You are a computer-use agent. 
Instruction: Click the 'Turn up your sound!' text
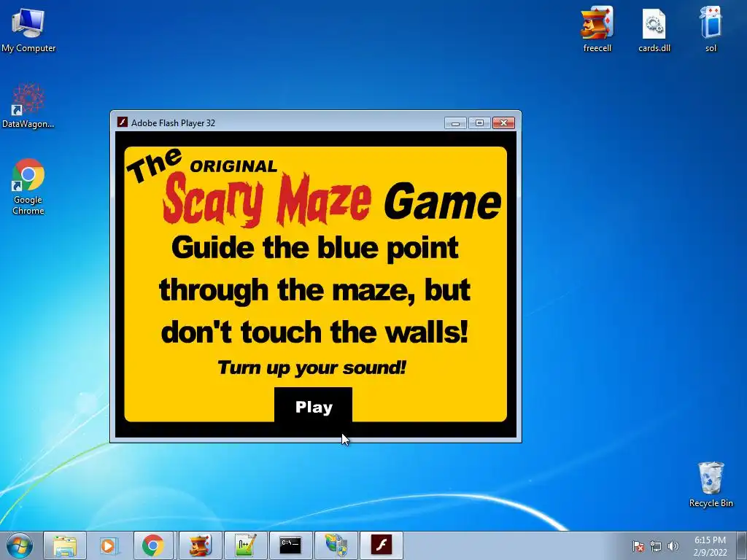[311, 367]
